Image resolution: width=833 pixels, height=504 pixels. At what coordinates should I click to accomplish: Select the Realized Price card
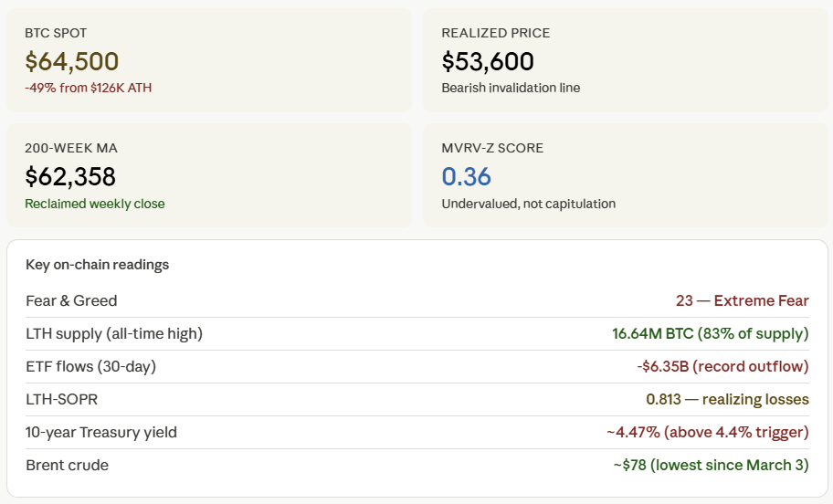point(626,60)
